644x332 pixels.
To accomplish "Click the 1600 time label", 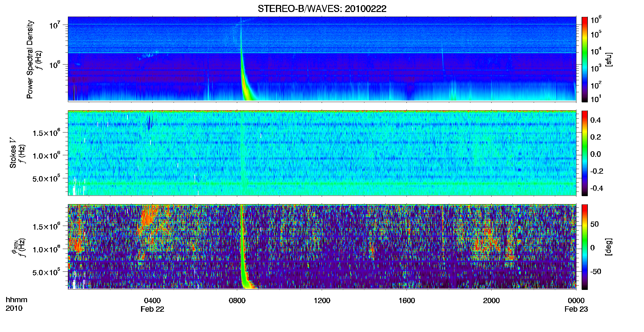I will 407,301.
